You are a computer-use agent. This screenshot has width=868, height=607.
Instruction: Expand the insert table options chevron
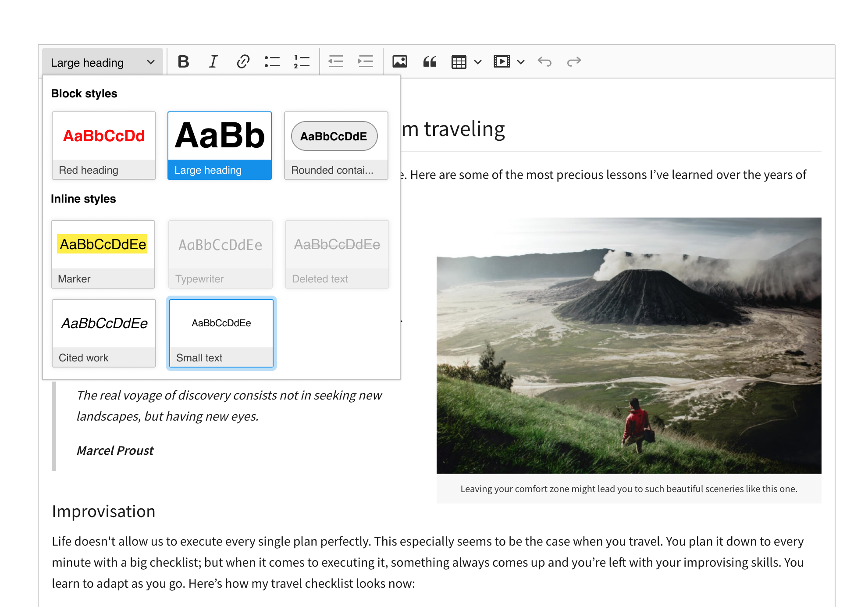click(x=478, y=61)
